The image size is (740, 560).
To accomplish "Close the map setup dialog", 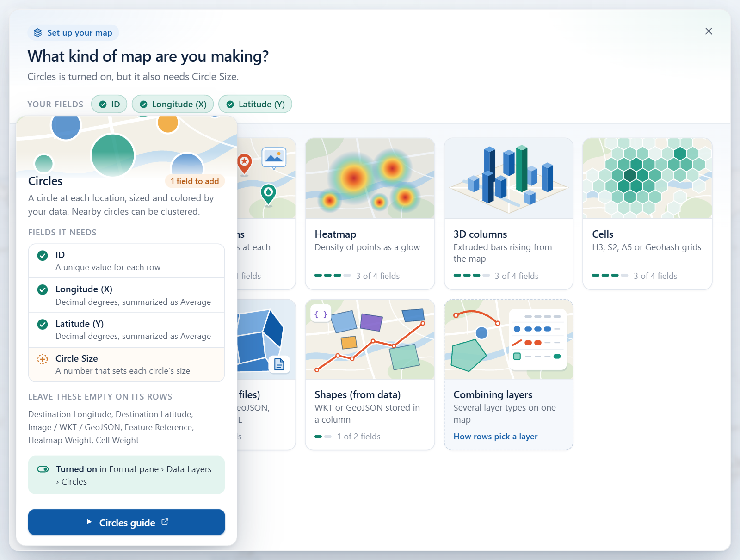I will click(x=709, y=31).
